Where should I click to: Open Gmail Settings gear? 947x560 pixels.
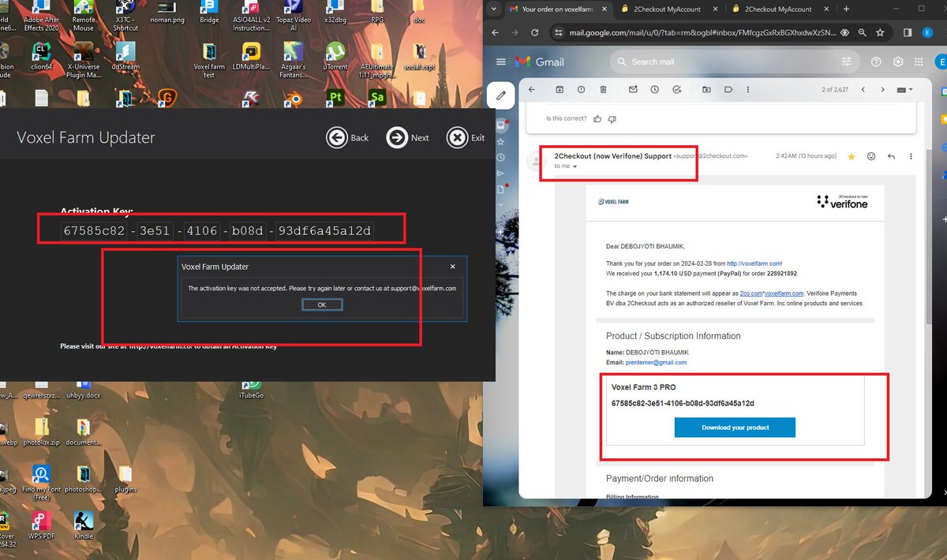pos(898,62)
